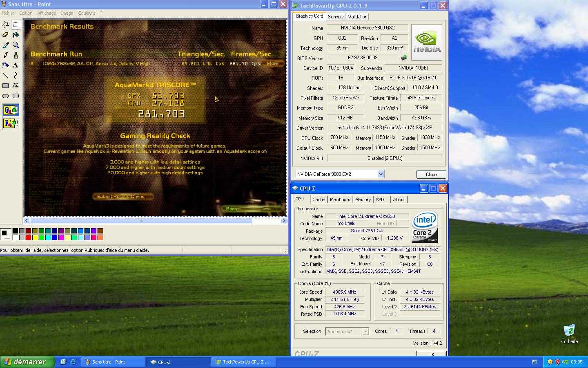This screenshot has width=588, height=368.
Task: Open the GPU selection dropdown in GPU-Z
Action: (x=381, y=174)
